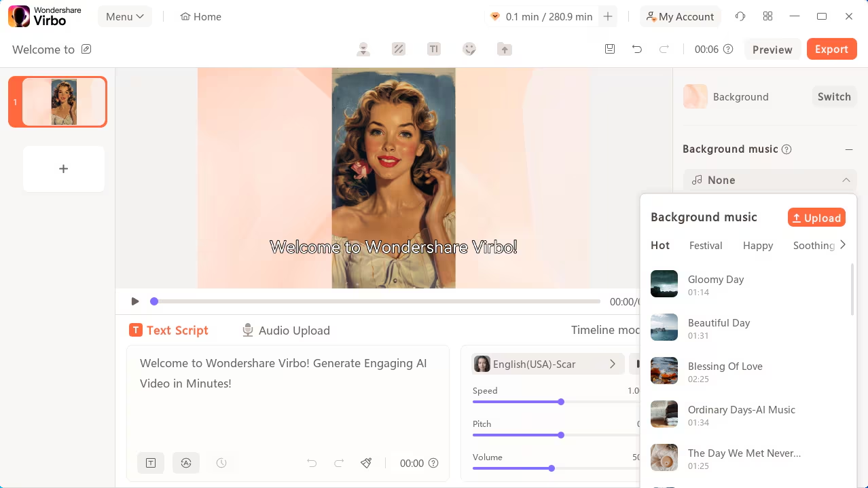Viewport: 868px width, 488px height.
Task: Click the Wondershare Virbo logo
Action: 45,16
